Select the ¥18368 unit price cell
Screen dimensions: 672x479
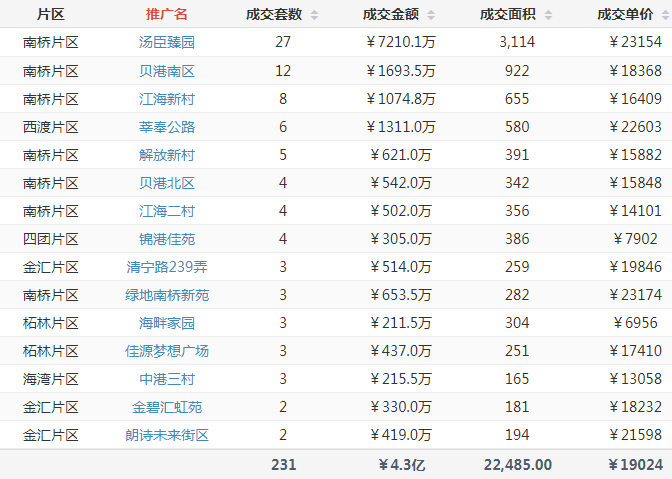coord(635,71)
